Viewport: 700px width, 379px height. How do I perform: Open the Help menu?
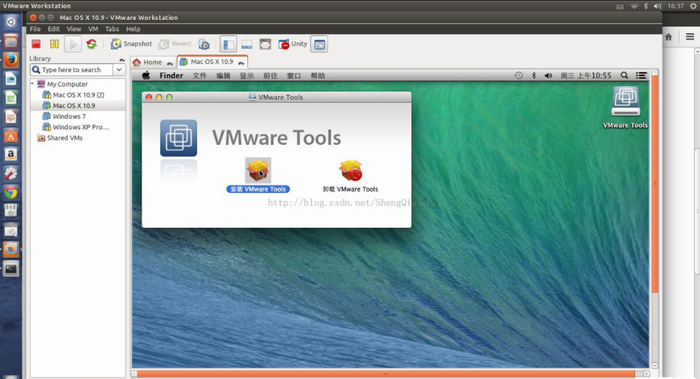point(133,29)
